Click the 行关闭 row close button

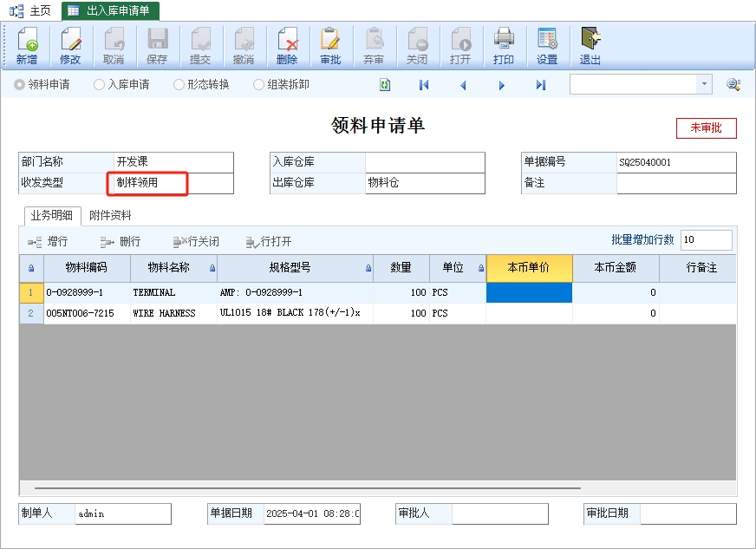click(x=196, y=241)
